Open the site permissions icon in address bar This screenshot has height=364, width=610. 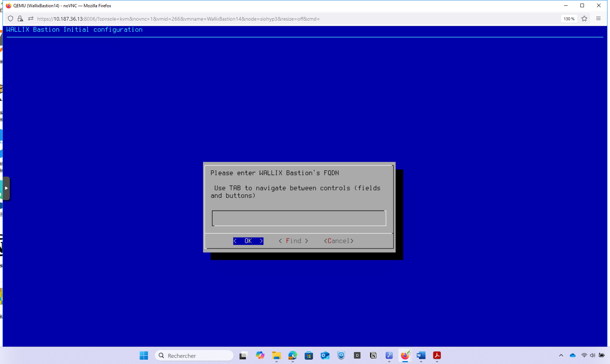[31, 19]
